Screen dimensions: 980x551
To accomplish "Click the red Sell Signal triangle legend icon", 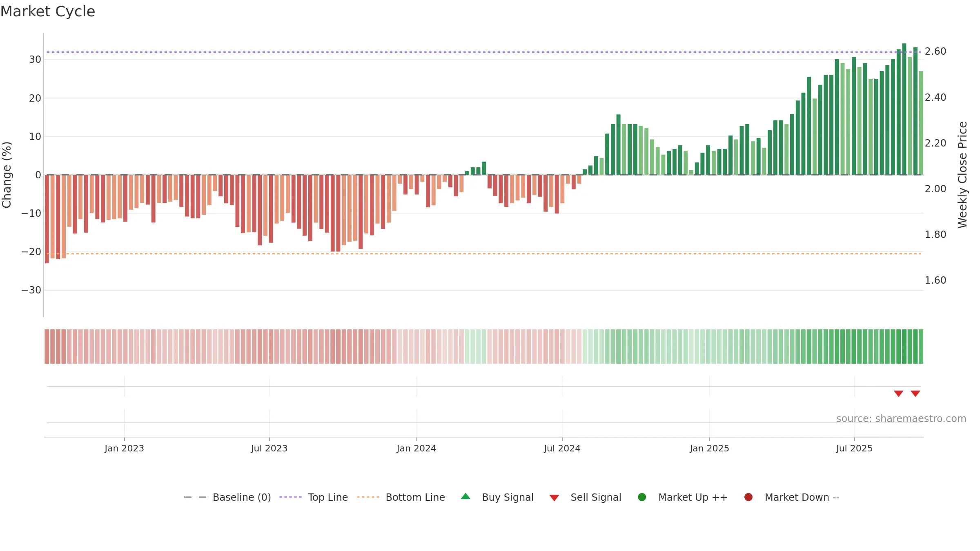I will pos(554,498).
